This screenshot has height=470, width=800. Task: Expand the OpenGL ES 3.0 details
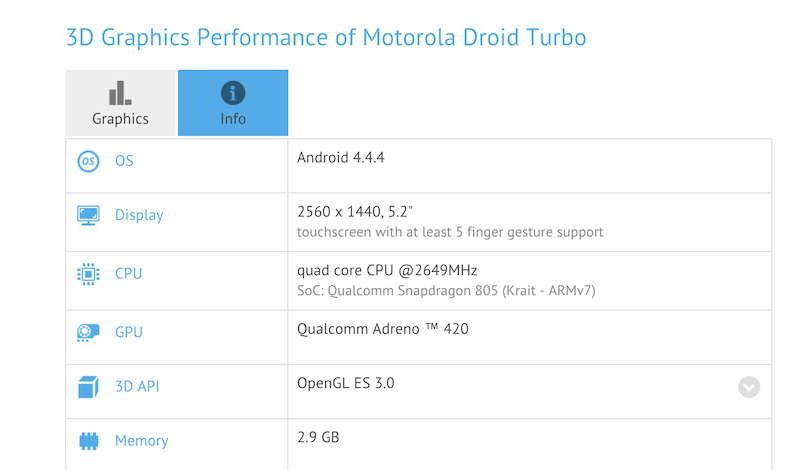749,387
